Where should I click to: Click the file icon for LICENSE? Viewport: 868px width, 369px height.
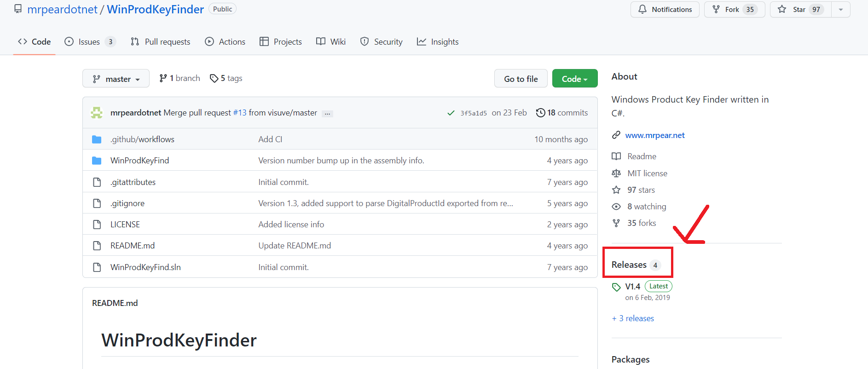tap(97, 225)
